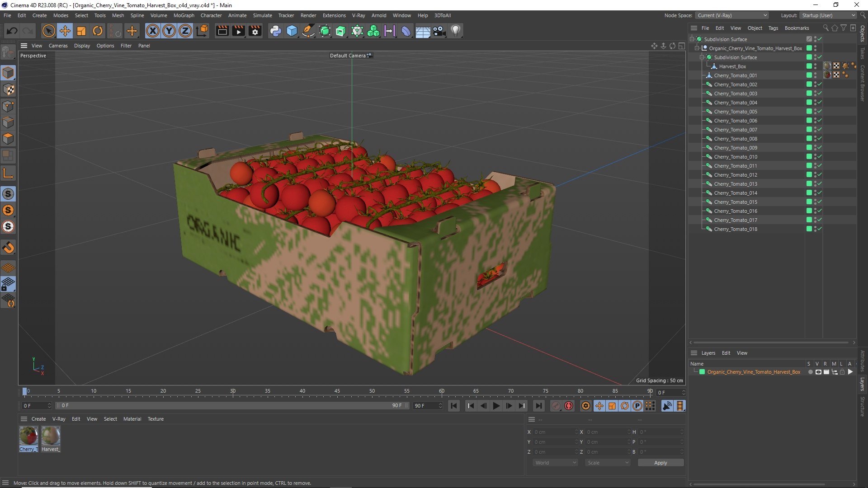Collapse the top Subdivision Surface object

[x=692, y=39]
